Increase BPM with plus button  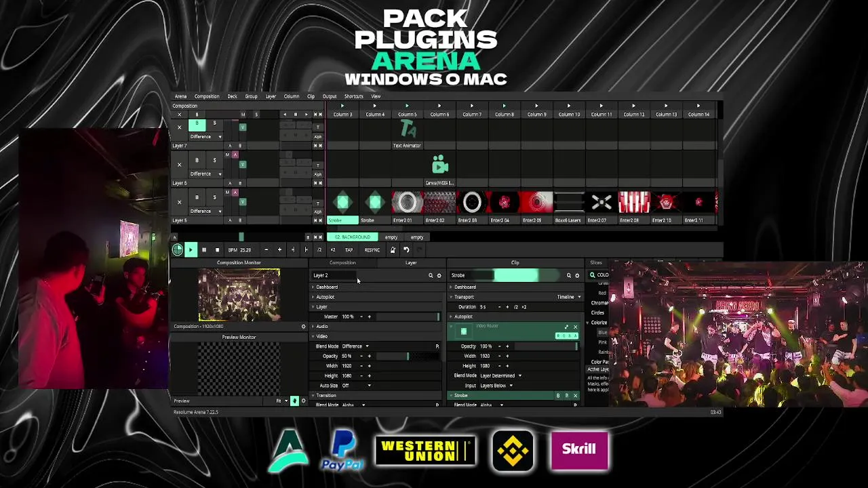279,250
